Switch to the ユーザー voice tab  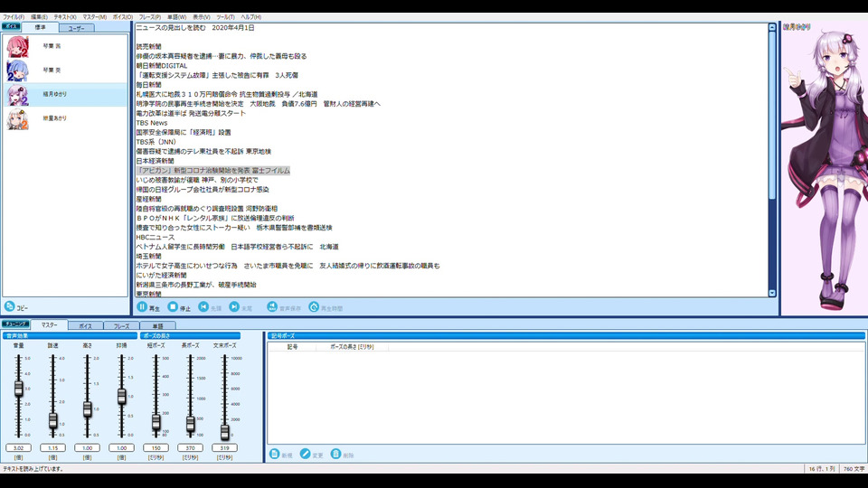[76, 28]
